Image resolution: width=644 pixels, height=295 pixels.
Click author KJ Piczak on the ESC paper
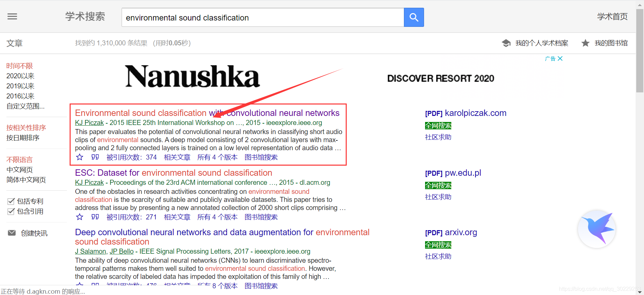tap(89, 182)
